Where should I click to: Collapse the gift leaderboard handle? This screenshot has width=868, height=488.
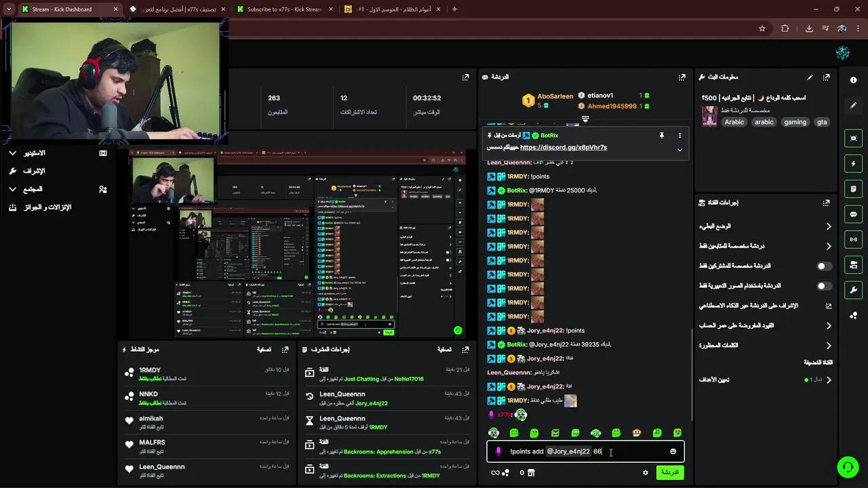click(585, 119)
